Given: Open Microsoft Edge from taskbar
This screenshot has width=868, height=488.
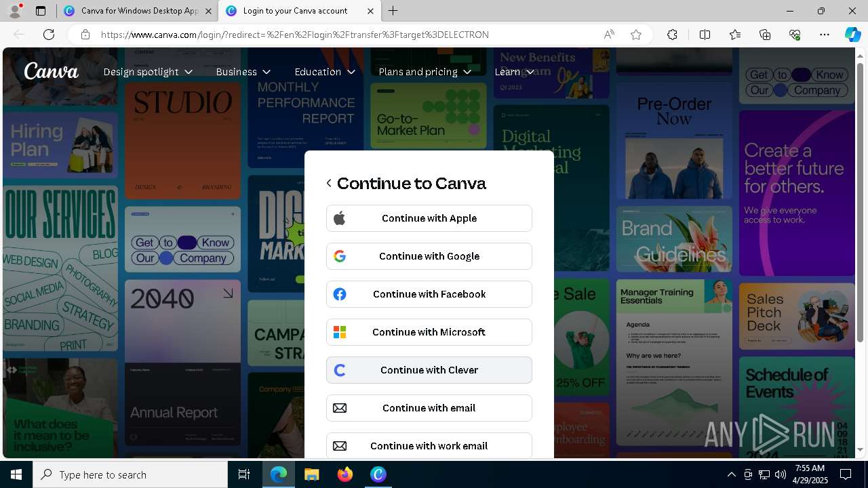Looking at the screenshot, I should (279, 474).
